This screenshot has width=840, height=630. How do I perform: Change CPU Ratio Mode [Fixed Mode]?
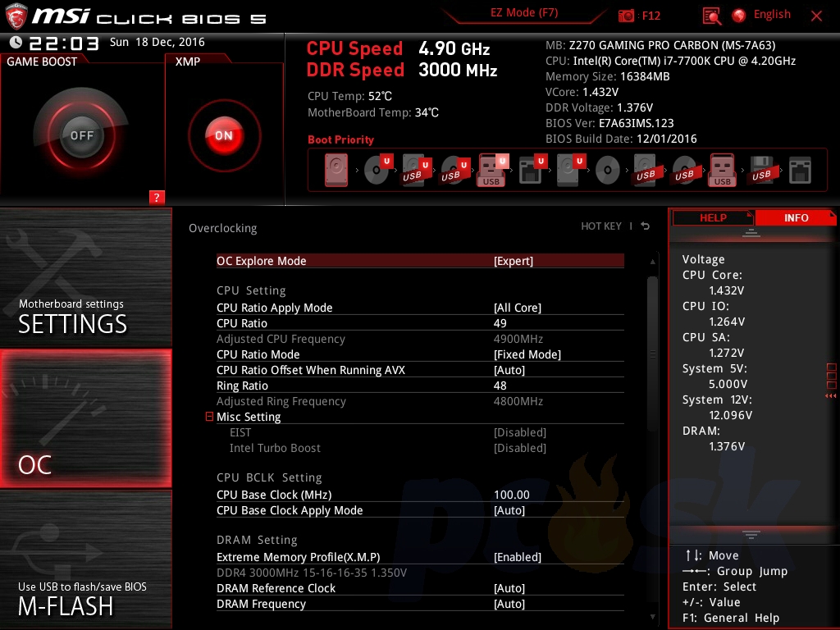point(420,354)
